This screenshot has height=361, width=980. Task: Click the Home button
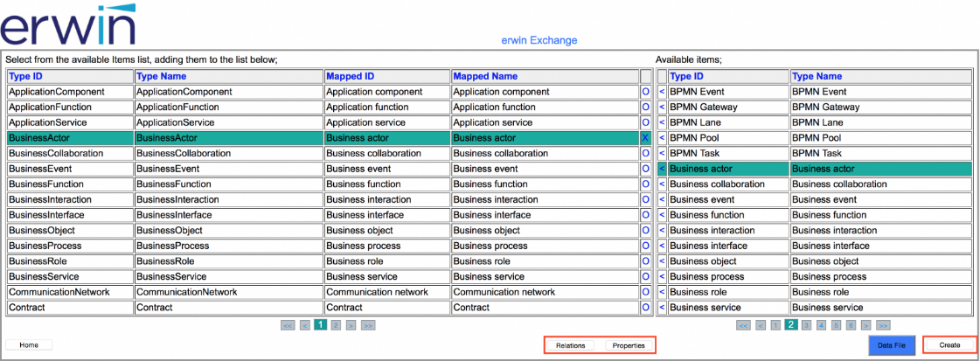[29, 344]
